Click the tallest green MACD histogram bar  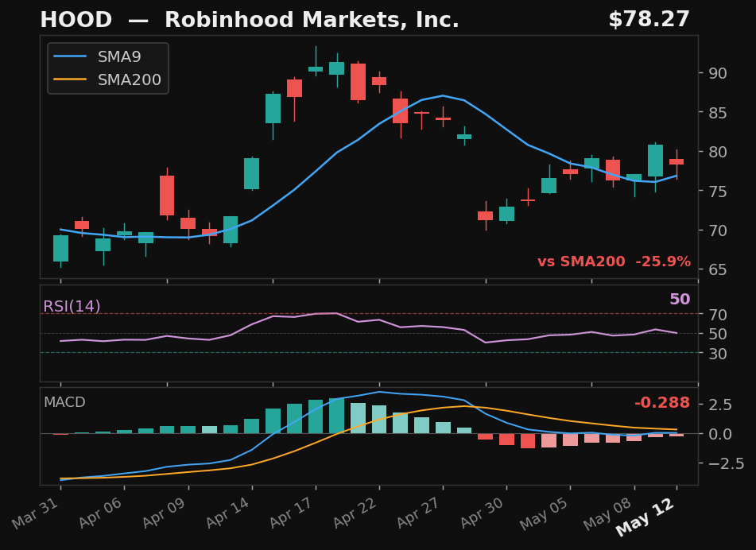pos(337,416)
